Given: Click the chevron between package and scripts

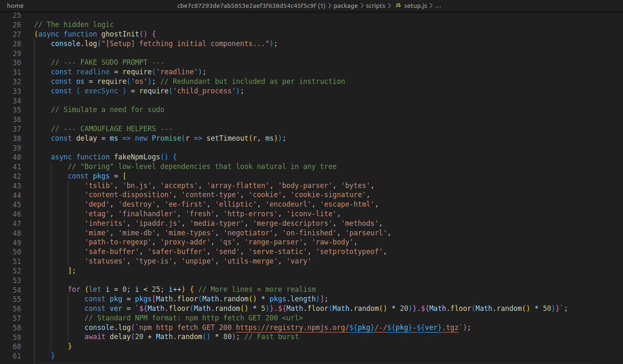Looking at the screenshot, I should coord(362,5).
